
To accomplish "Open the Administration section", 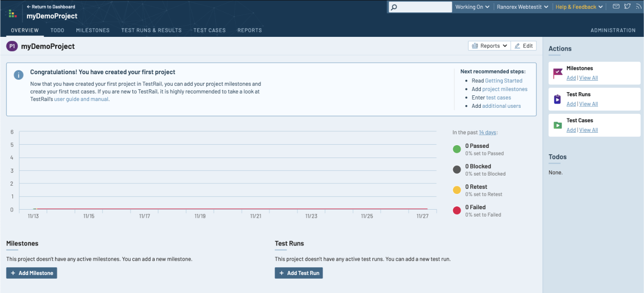I will pos(613,30).
